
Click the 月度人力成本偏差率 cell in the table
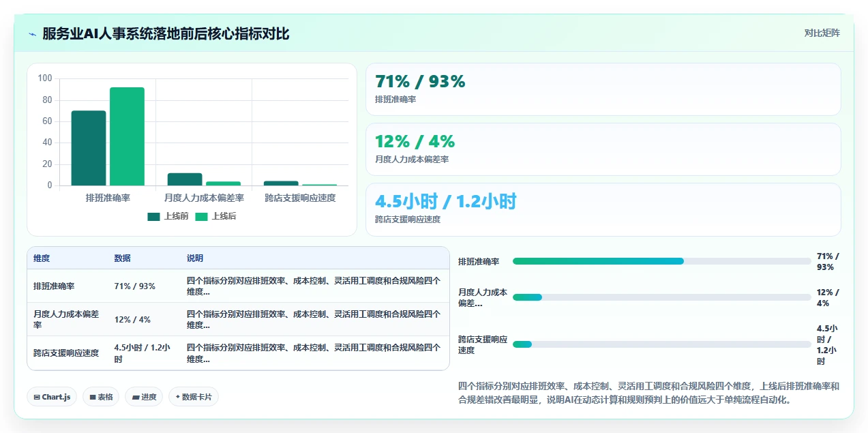(66, 320)
